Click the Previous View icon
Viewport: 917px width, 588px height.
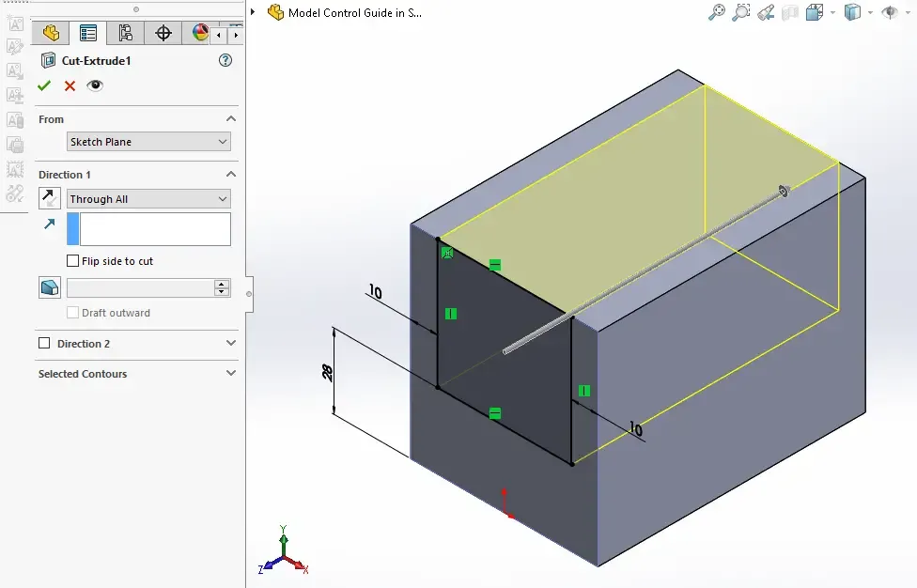click(x=766, y=12)
